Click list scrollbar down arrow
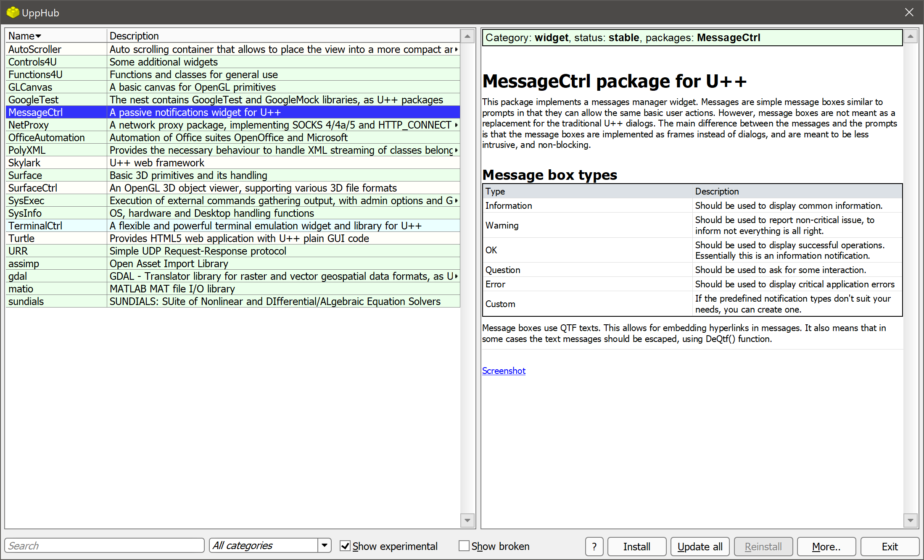924x560 pixels. pyautogui.click(x=467, y=521)
